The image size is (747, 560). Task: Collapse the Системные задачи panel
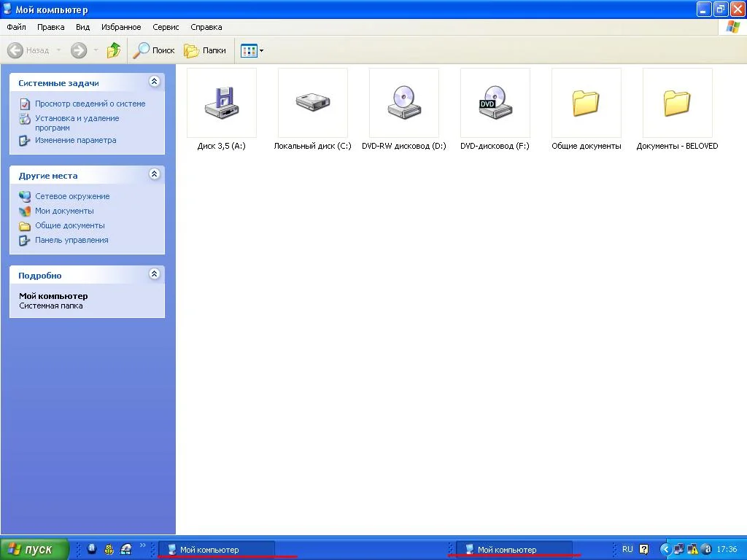[x=154, y=82]
